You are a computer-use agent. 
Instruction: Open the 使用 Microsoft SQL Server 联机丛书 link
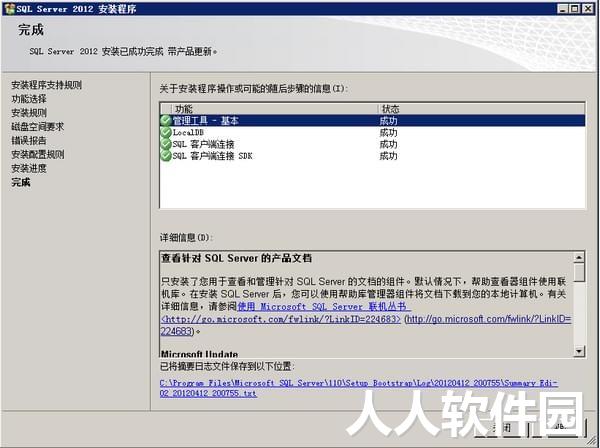coord(324,306)
